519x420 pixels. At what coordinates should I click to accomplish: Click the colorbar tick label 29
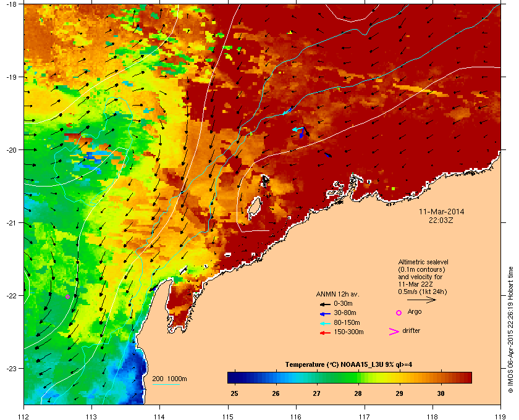(399, 393)
